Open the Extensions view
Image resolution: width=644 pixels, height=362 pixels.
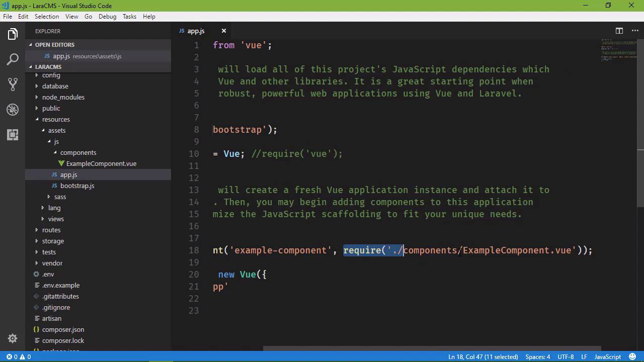pos(13,135)
